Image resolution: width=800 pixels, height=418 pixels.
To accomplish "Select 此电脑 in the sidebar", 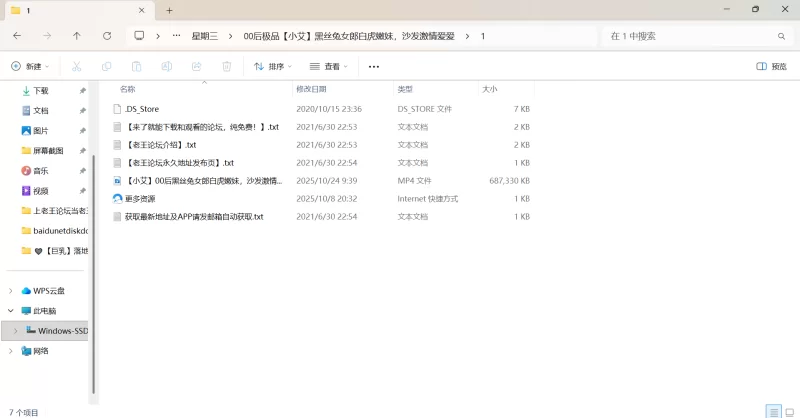I will click(45, 311).
